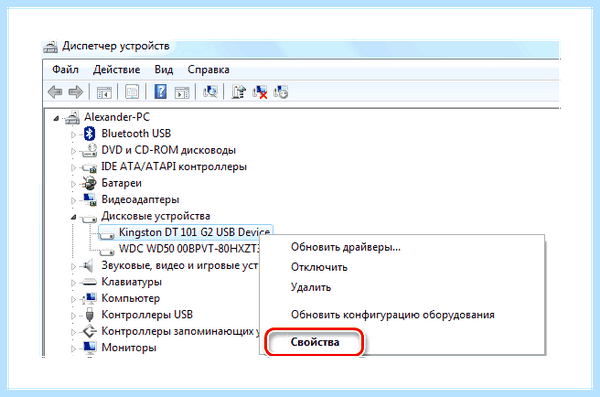
Task: Expand DVD и CD-ROM дисководы category
Action: pyautogui.click(x=73, y=151)
